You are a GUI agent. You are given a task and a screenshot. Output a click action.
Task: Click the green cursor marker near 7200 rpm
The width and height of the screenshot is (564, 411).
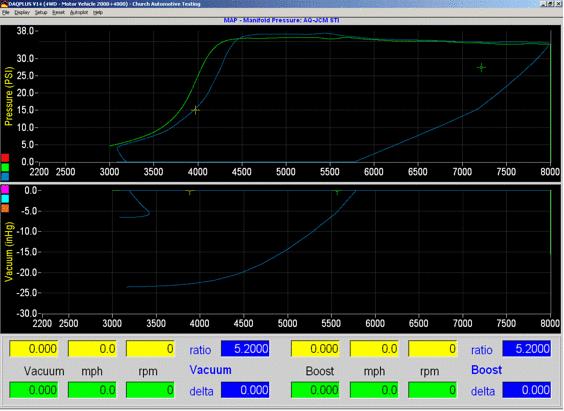481,67
